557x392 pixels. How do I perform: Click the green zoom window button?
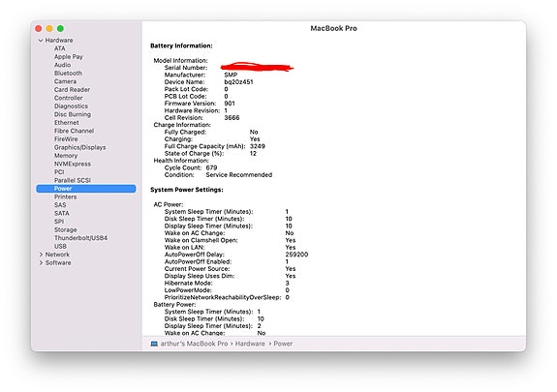pos(60,28)
